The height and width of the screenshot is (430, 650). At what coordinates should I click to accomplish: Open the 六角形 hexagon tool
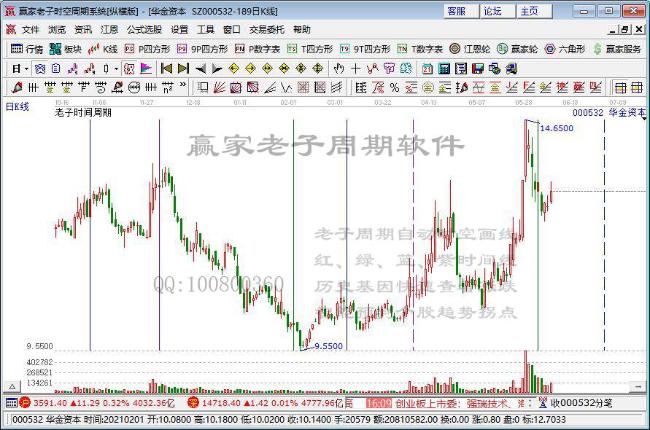click(x=565, y=49)
